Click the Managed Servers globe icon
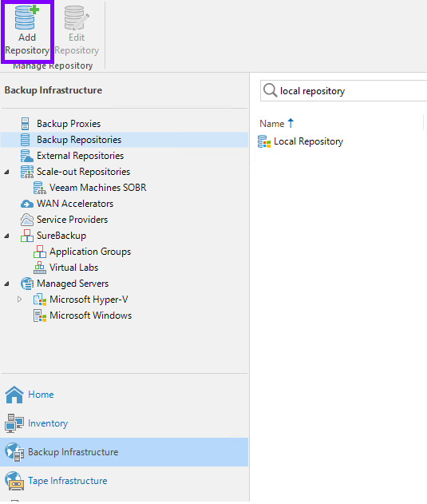 [26, 284]
